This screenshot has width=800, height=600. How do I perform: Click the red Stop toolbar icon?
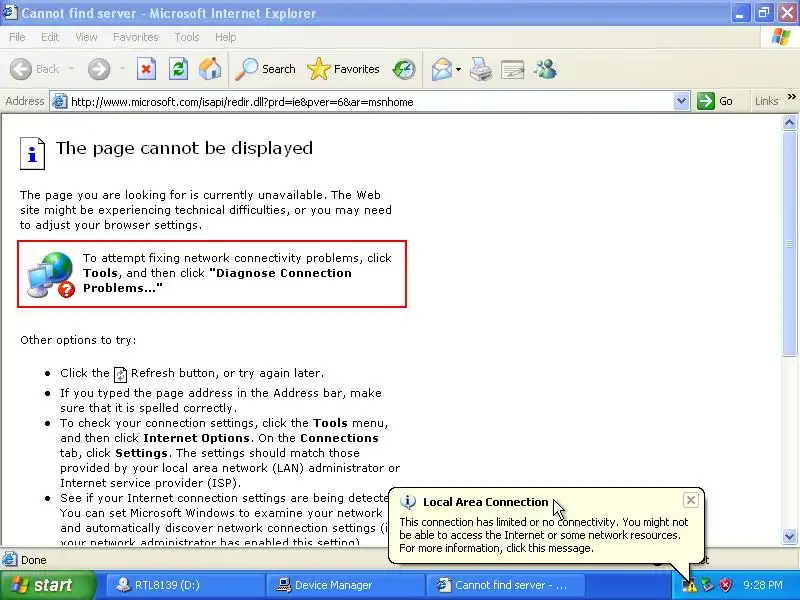pyautogui.click(x=146, y=69)
